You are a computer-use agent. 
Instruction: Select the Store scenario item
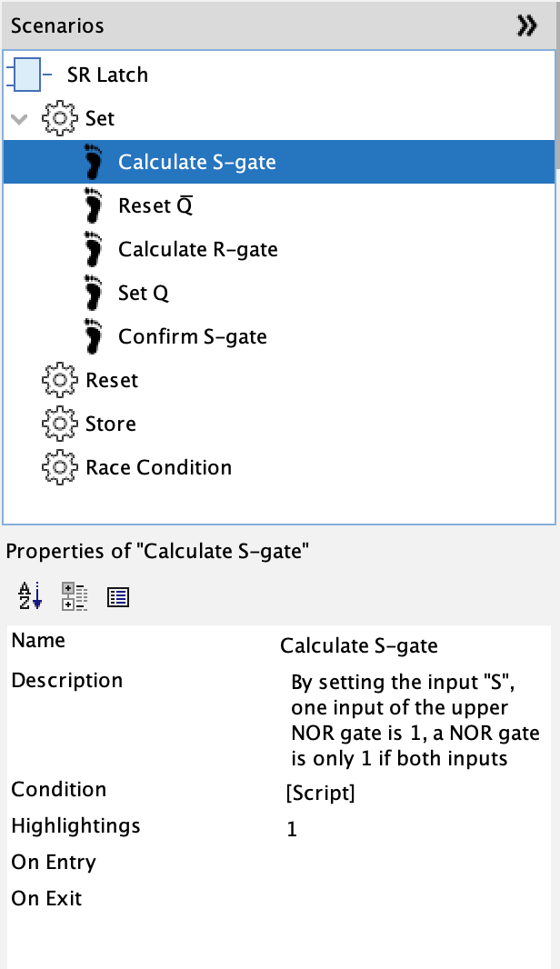coord(111,424)
